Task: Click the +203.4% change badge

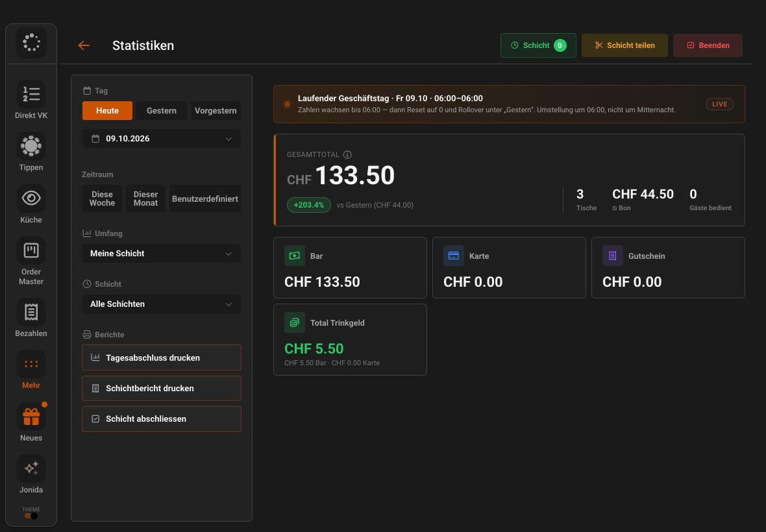Action: (x=309, y=205)
